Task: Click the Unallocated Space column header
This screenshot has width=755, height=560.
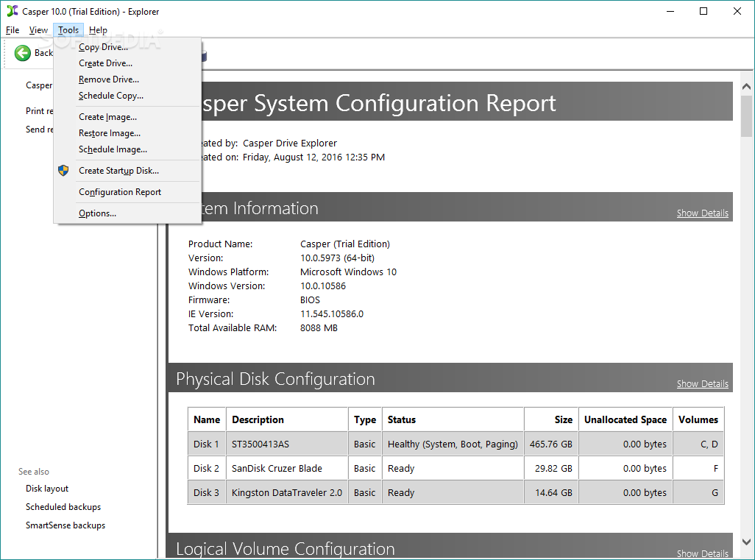Action: click(x=625, y=419)
